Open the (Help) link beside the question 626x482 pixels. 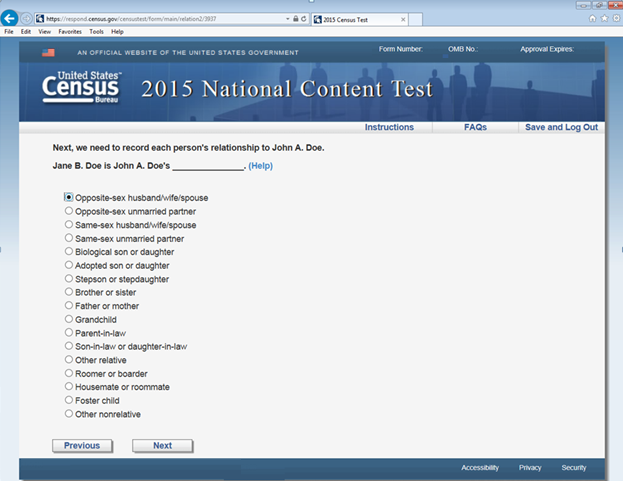click(x=260, y=166)
